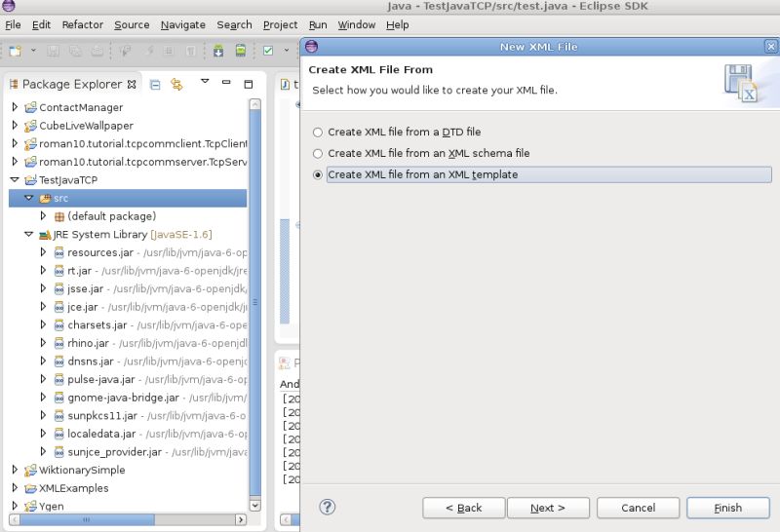
Task: Click the WiktionarySimple project icon
Action: point(31,470)
